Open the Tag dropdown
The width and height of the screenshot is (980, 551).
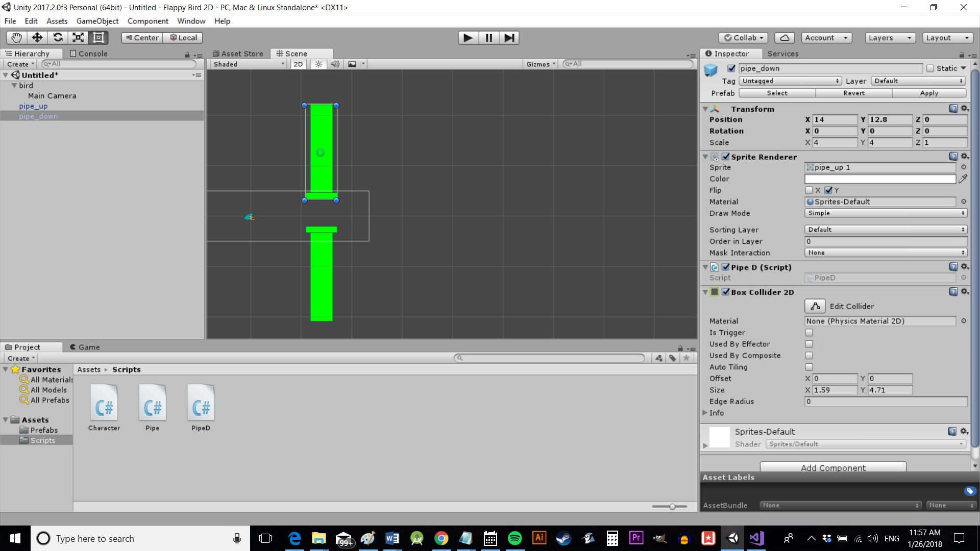click(790, 81)
